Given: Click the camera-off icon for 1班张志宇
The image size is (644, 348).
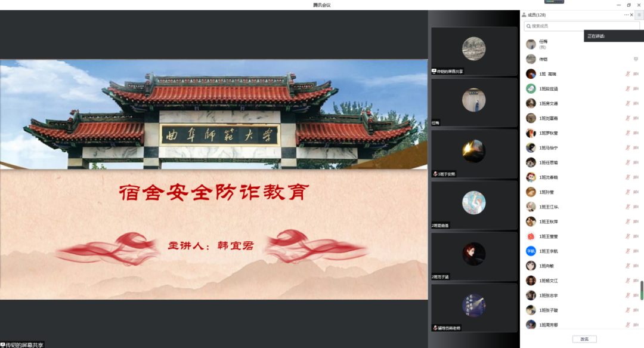Looking at the screenshot, I should pos(636,295).
